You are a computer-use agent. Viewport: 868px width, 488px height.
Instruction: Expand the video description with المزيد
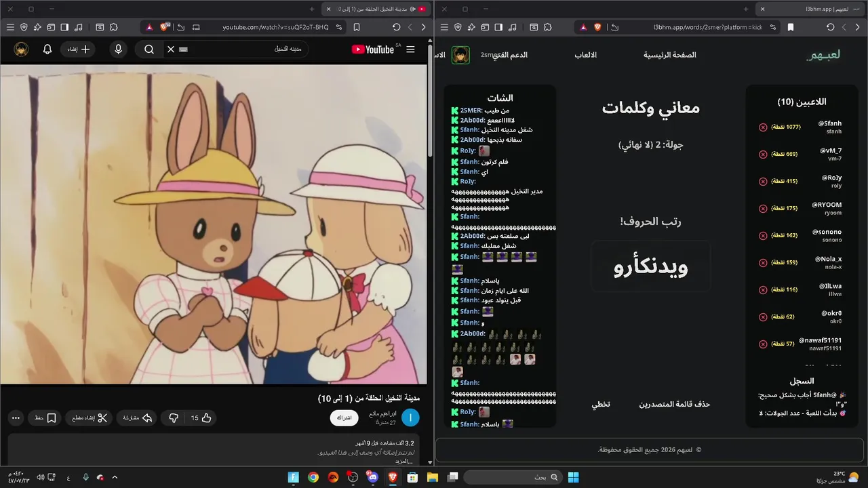click(404, 461)
